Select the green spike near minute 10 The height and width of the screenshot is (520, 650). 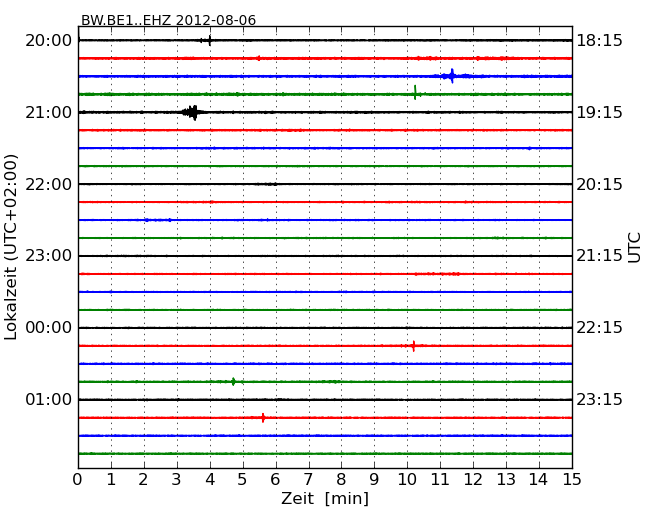point(415,92)
